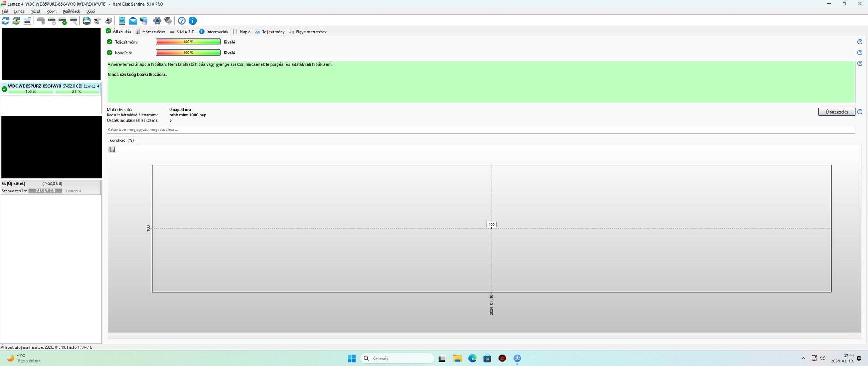Click help icon beside Teljesítmény row
Viewport: 868px width, 366px height.
coord(860,42)
